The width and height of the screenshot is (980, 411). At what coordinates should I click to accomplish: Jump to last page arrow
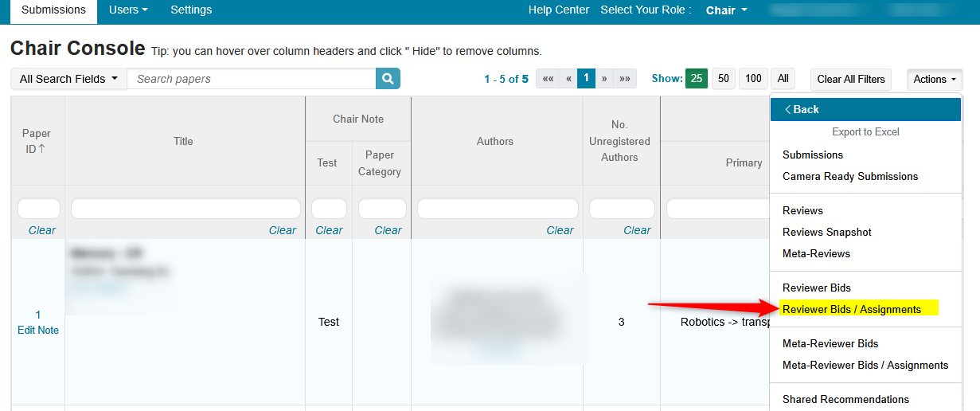626,79
